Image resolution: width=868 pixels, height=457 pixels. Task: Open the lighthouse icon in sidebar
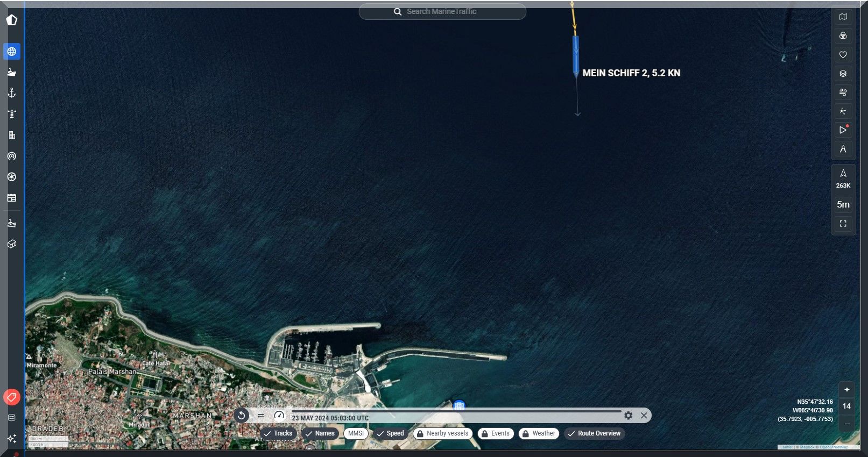[12, 114]
